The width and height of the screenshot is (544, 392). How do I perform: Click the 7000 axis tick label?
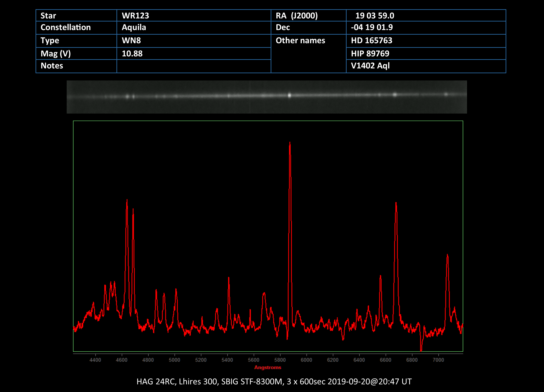click(438, 360)
